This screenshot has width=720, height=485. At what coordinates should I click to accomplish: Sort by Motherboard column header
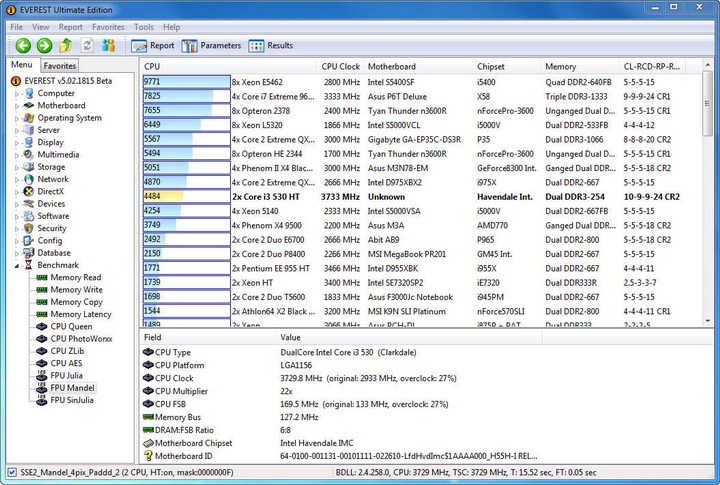click(x=418, y=67)
